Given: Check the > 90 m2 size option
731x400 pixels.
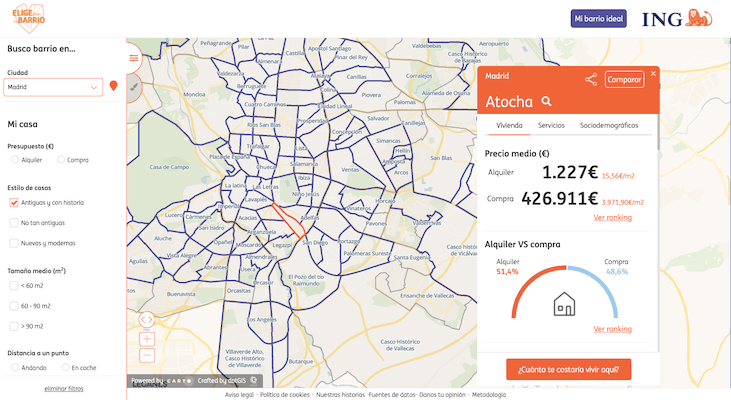Looking at the screenshot, I should [x=14, y=326].
